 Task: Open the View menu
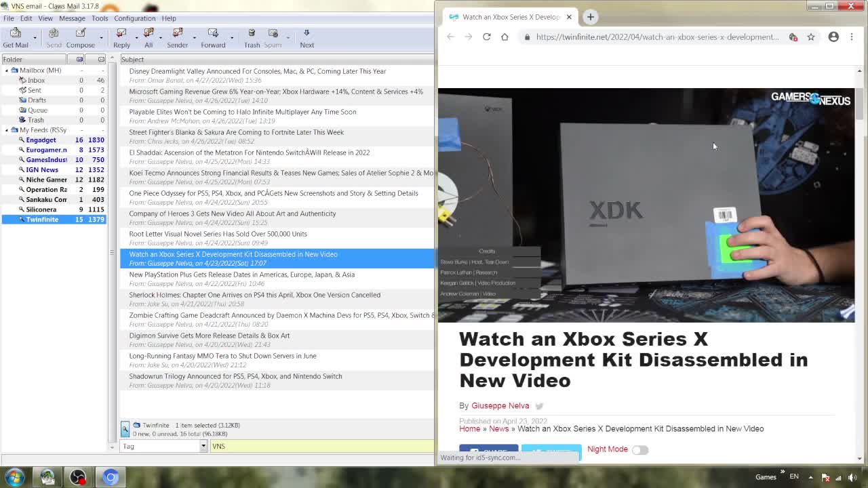point(45,18)
